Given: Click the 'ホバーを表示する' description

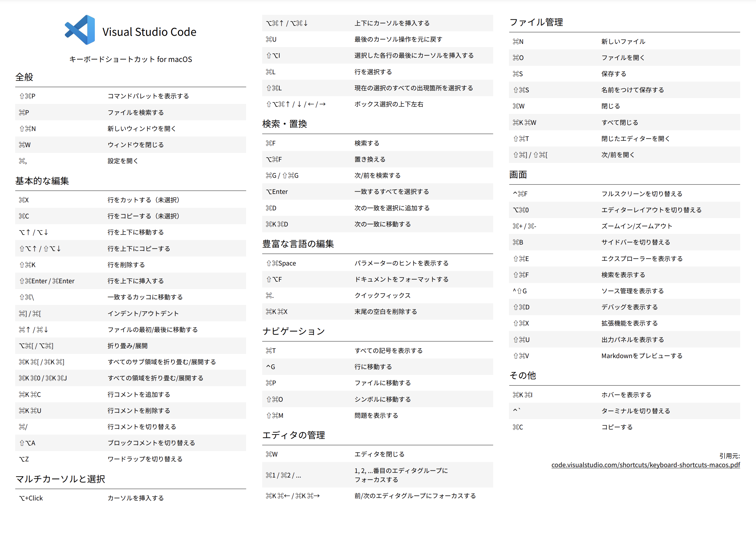Looking at the screenshot, I should (x=626, y=395).
